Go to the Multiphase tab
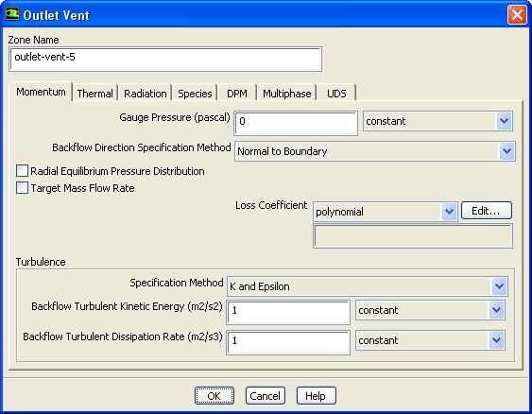 pyautogui.click(x=287, y=93)
